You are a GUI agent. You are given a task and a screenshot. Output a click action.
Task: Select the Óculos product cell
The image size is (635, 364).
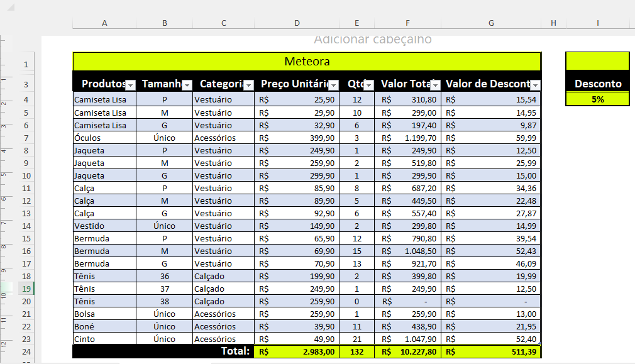pos(104,138)
